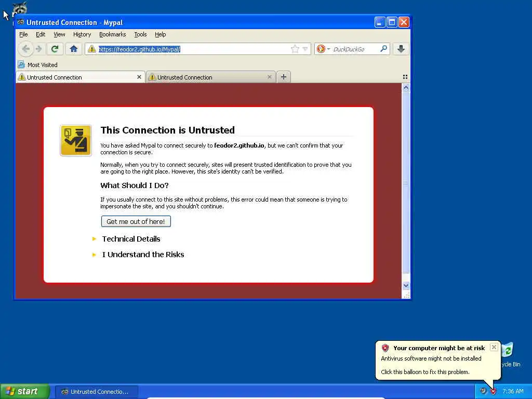Open the tab groups grid icon
Viewport: 532px width, 399px height.
405,77
